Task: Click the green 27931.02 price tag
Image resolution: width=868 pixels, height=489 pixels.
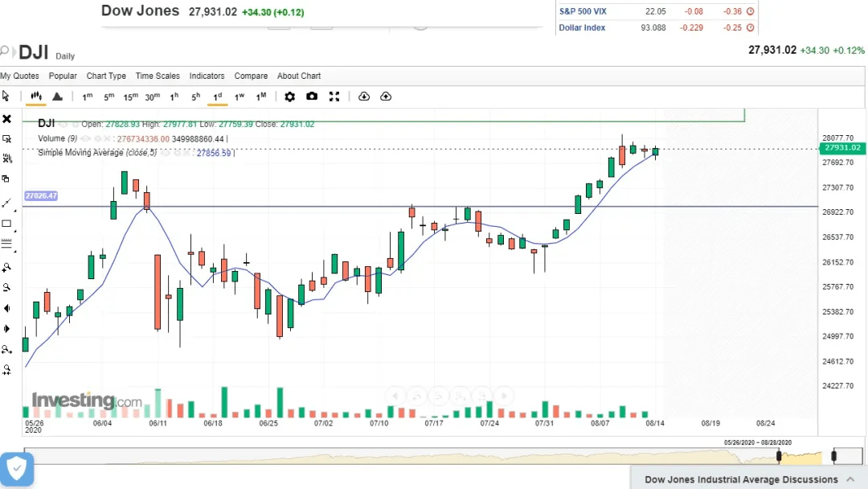Action: click(x=842, y=148)
